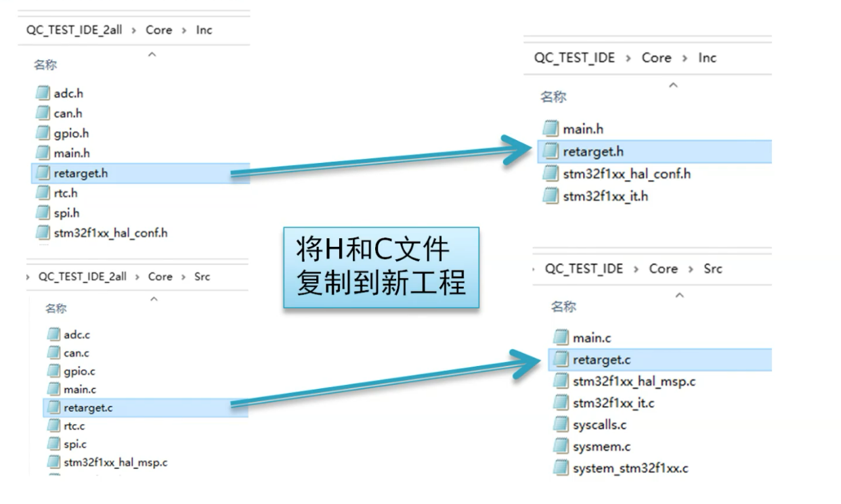Open Core breadcrumb in QC_TEST_IDE_2all Src path
The height and width of the screenshot is (504, 841).
tap(160, 277)
